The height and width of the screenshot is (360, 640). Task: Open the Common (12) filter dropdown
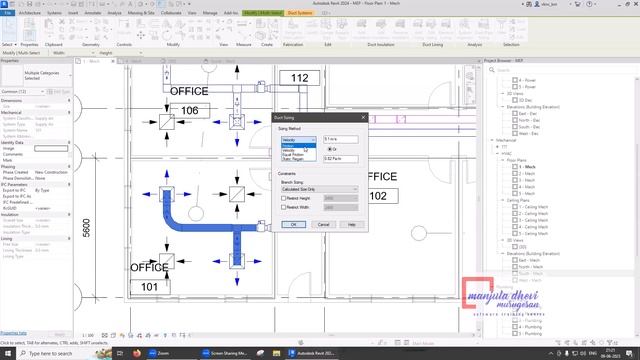point(22,92)
